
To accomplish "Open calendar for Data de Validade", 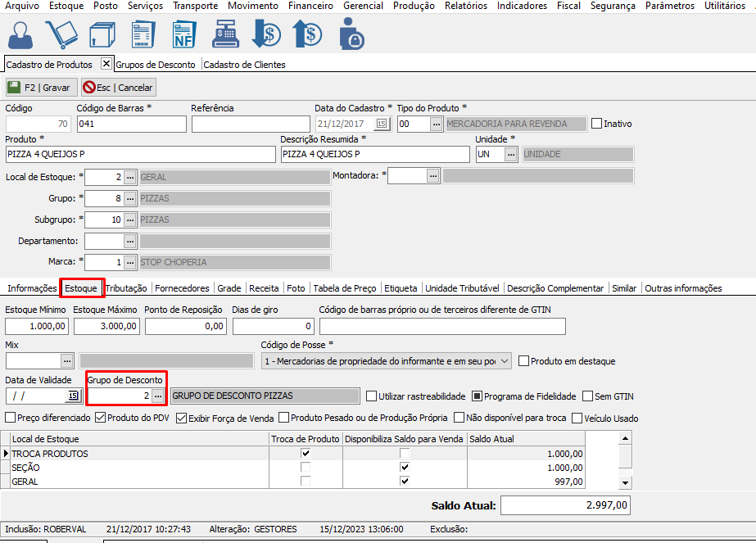I will pos(73,396).
